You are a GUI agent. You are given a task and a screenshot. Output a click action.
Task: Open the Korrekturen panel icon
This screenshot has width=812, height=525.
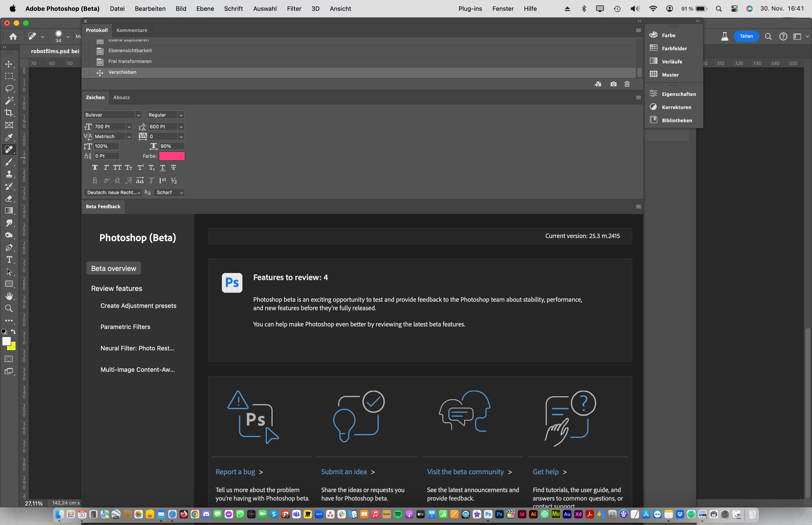point(653,107)
